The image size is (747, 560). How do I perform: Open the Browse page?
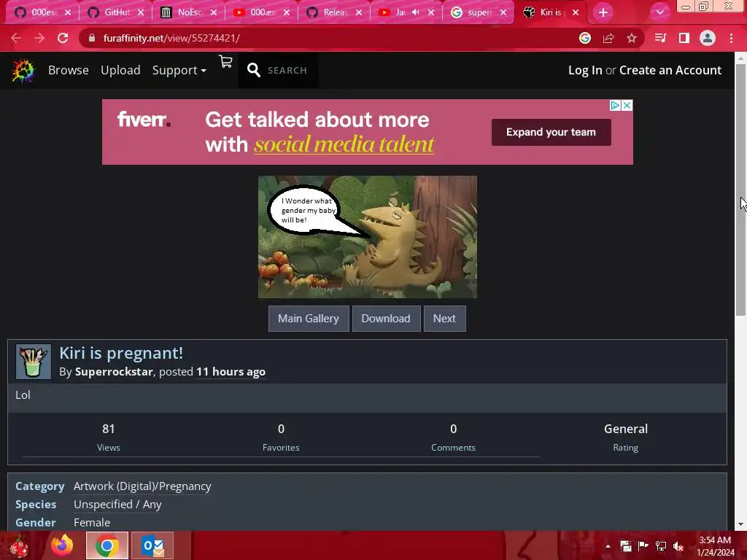click(68, 71)
